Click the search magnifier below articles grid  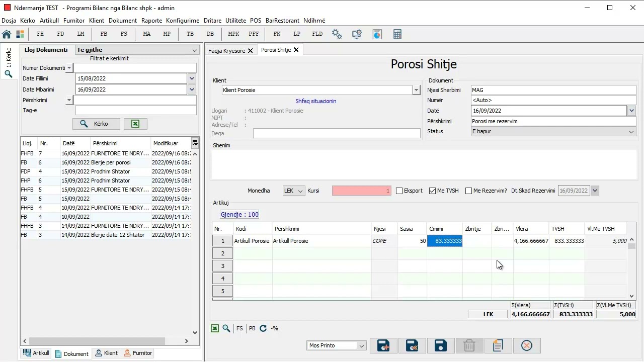226,328
